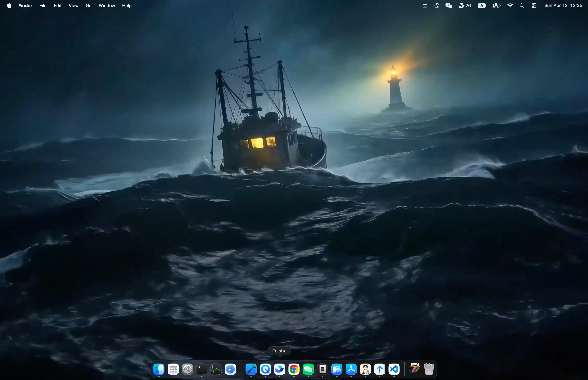Open System Settings gear in dock

[187, 369]
